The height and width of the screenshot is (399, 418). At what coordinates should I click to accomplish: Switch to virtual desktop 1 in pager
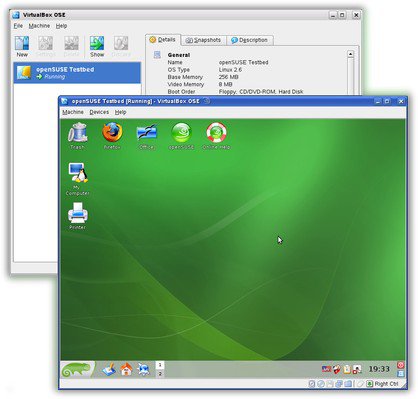pyautogui.click(x=160, y=365)
